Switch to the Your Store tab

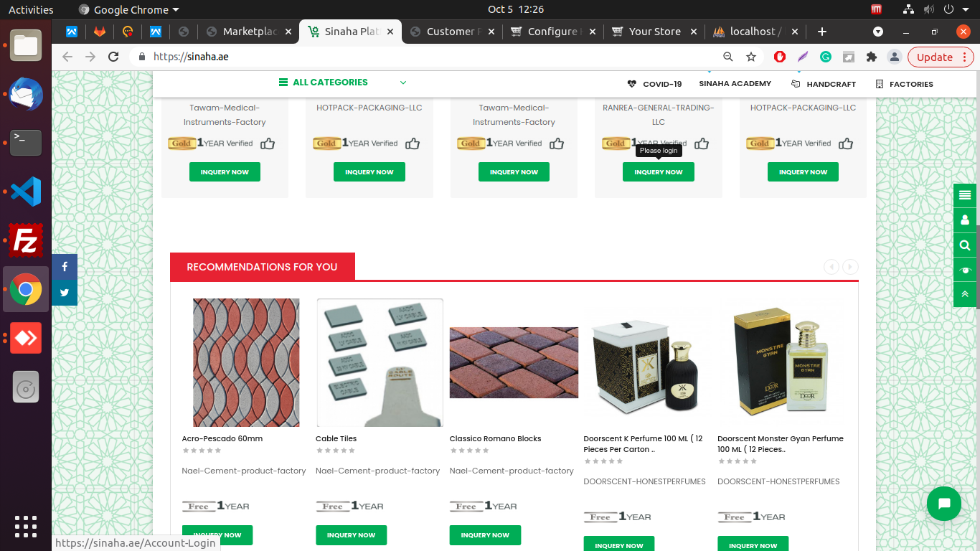pyautogui.click(x=654, y=32)
